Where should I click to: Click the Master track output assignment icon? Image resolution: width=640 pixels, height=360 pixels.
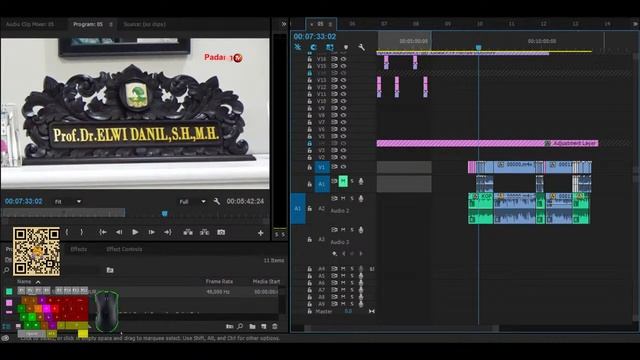pos(371,311)
